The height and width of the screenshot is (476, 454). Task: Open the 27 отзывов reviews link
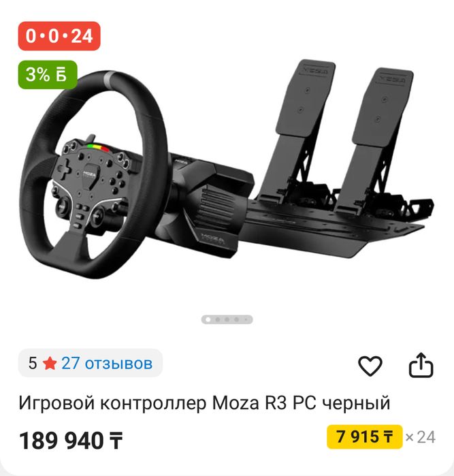(x=107, y=364)
